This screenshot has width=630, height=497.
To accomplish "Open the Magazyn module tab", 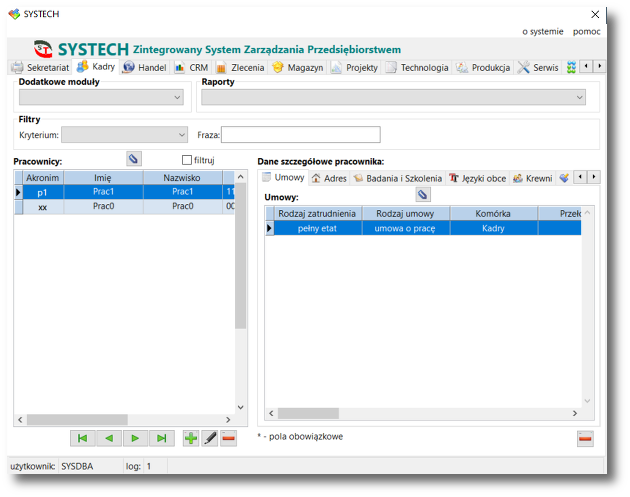I will (297, 67).
